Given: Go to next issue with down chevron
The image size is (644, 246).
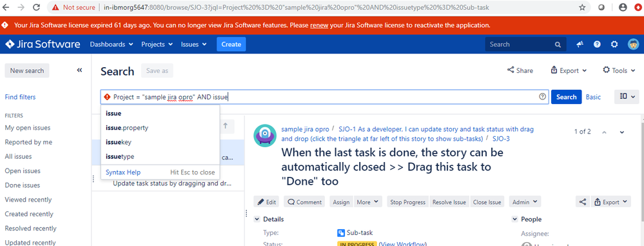Looking at the screenshot, I should click(622, 132).
